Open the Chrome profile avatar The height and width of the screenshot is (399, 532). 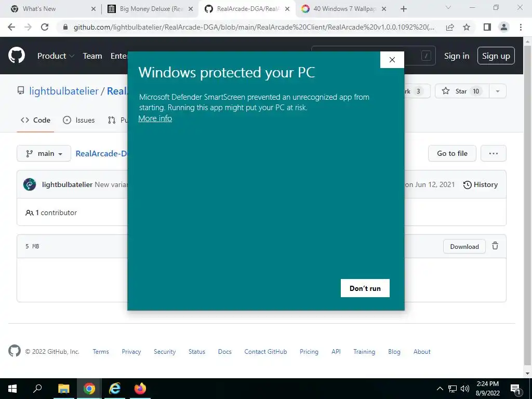(504, 27)
